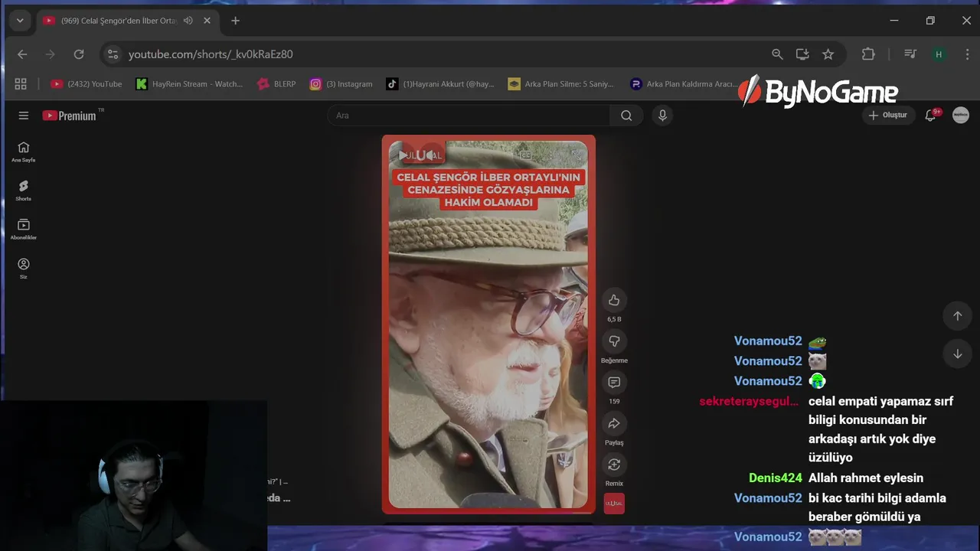Close the Celal Şengör YouTube tab

coord(207,21)
